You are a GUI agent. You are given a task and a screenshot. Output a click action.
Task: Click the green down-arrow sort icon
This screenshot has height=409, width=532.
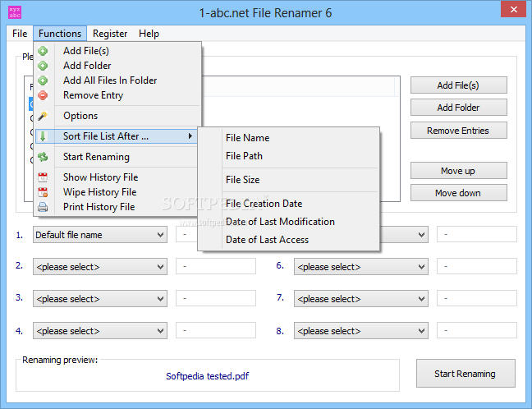(43, 136)
